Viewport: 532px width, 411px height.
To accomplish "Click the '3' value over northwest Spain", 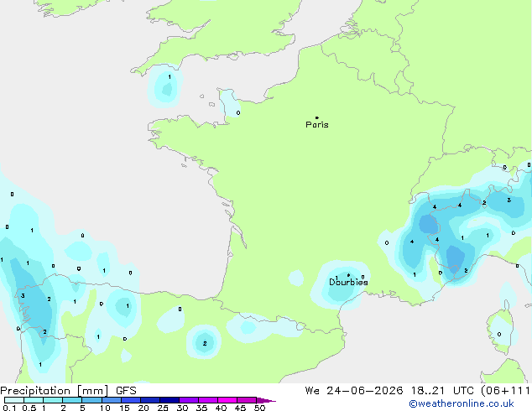I will pos(23,296).
